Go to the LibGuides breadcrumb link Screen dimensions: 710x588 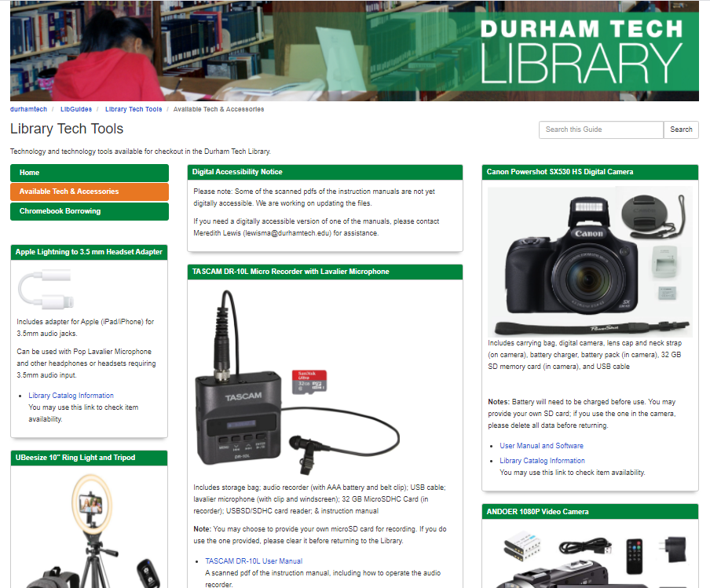pyautogui.click(x=76, y=109)
